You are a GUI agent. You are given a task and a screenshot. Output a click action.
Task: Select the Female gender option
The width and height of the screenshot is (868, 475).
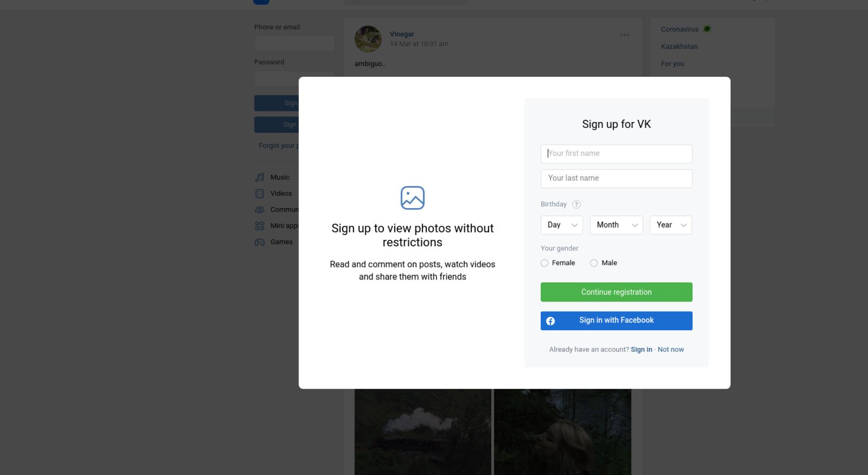click(x=558, y=263)
